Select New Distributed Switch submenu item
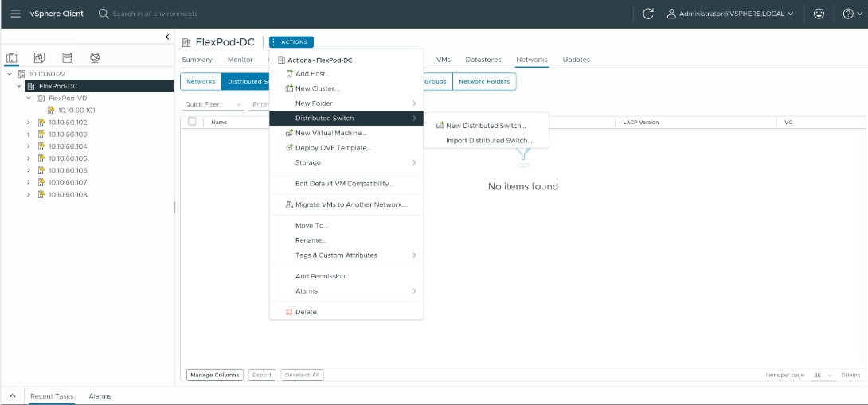 click(486, 126)
